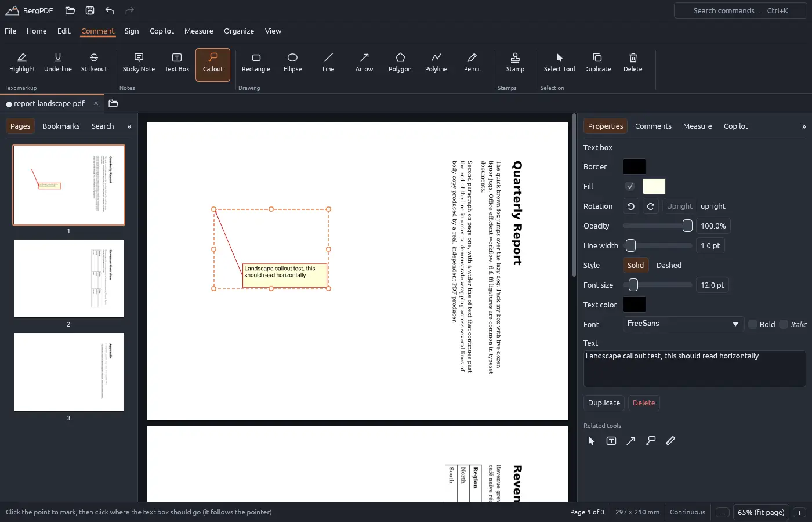The width and height of the screenshot is (812, 522).
Task: Toggle the Fill checkbox
Action: (x=630, y=186)
